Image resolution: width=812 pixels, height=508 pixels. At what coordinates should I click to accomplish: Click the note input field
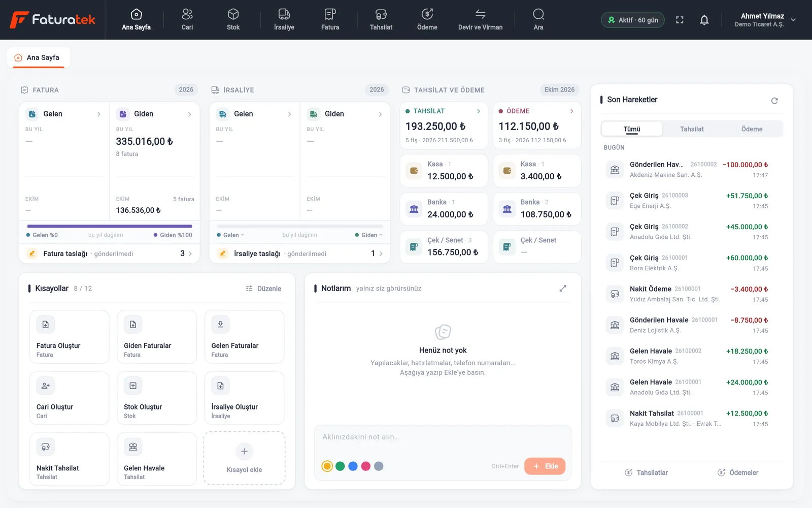[443, 437]
